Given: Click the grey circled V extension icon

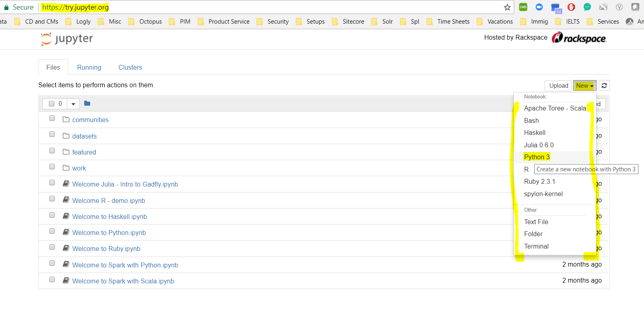Looking at the screenshot, I should pos(619,7).
